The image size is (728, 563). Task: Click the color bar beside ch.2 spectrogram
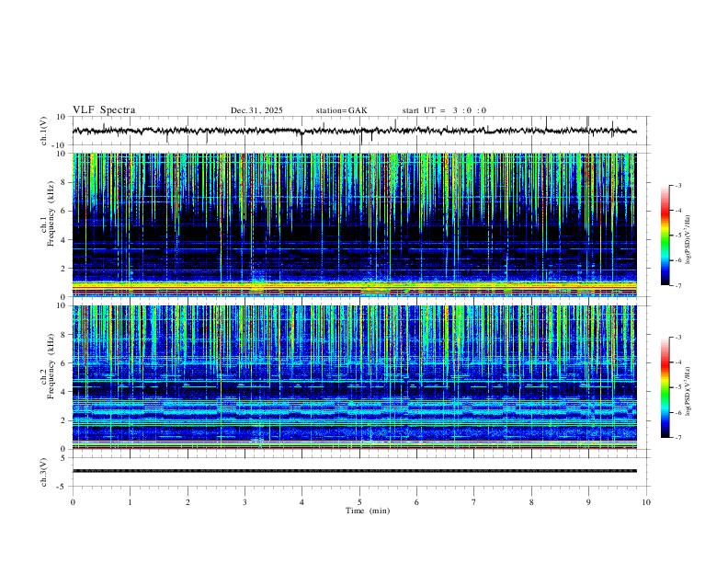(x=665, y=387)
